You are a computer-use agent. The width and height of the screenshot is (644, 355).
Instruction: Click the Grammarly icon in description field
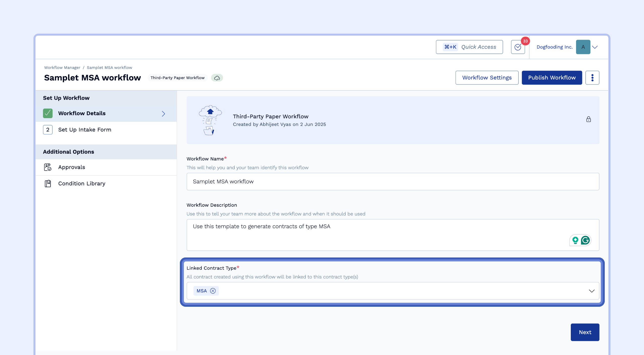coord(585,240)
